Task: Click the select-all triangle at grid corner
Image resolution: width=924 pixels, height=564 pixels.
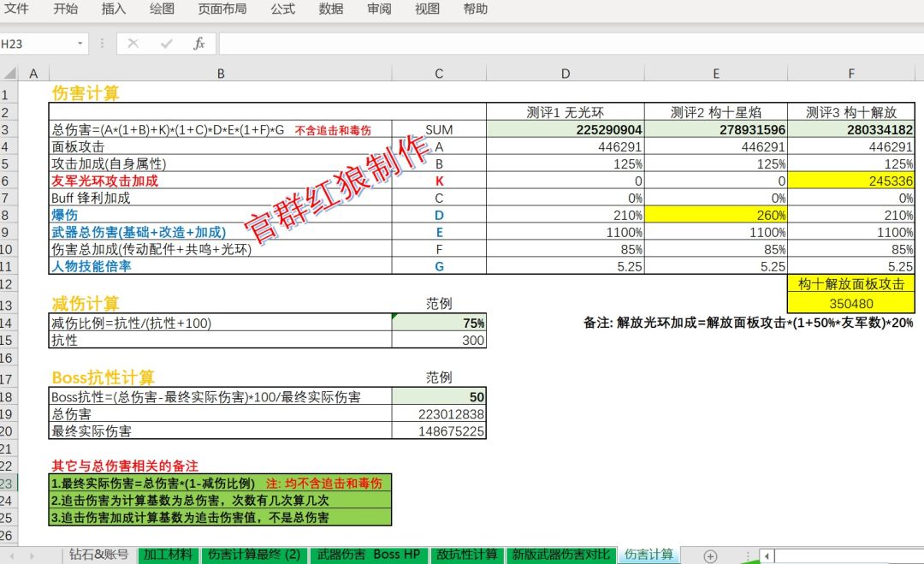Action: tap(9, 73)
